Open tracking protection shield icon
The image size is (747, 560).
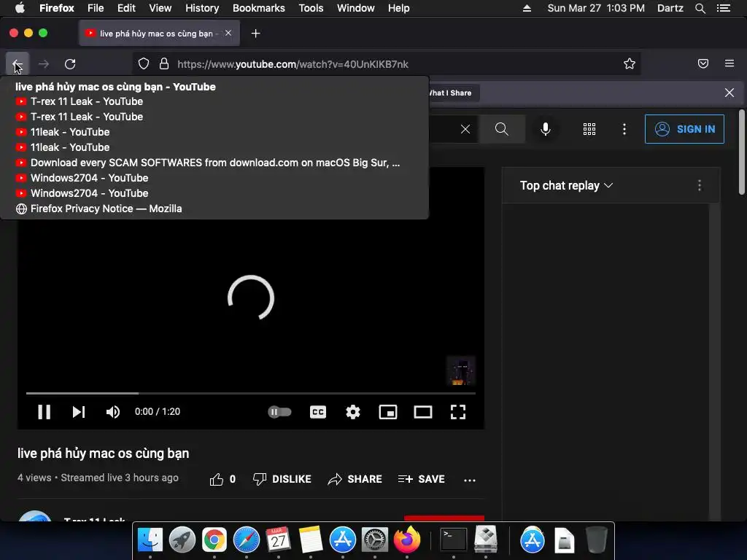pos(144,64)
